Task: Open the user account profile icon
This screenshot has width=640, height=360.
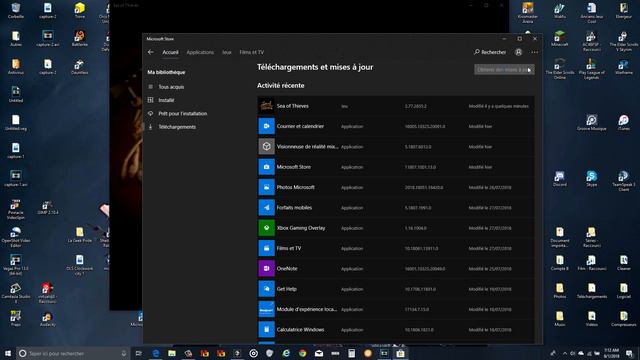Action: tap(518, 52)
